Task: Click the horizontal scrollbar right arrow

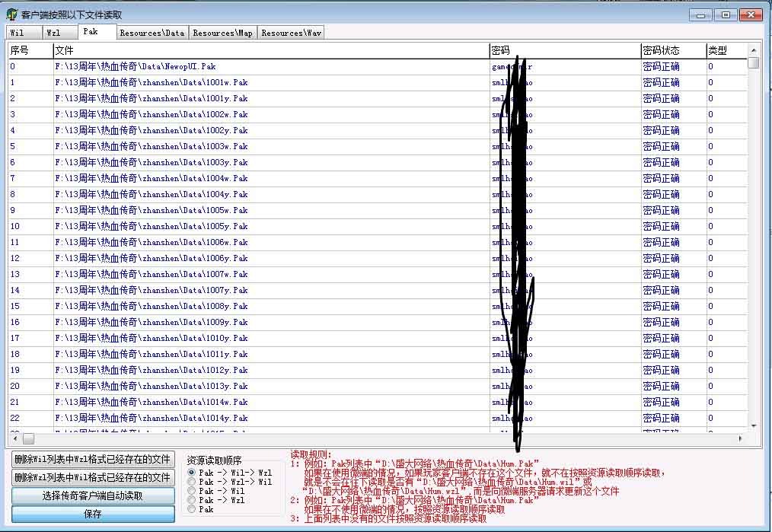Action: [x=741, y=438]
